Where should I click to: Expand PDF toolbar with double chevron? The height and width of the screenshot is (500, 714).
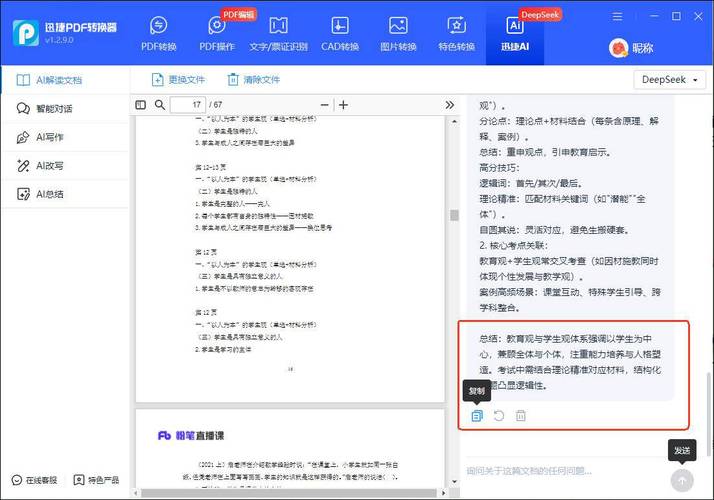(x=449, y=105)
